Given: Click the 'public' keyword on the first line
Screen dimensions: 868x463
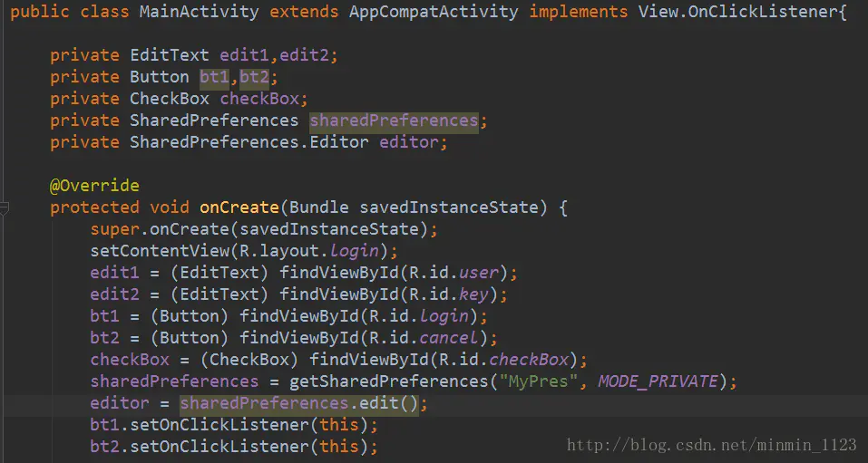Looking at the screenshot, I should 40,12.
